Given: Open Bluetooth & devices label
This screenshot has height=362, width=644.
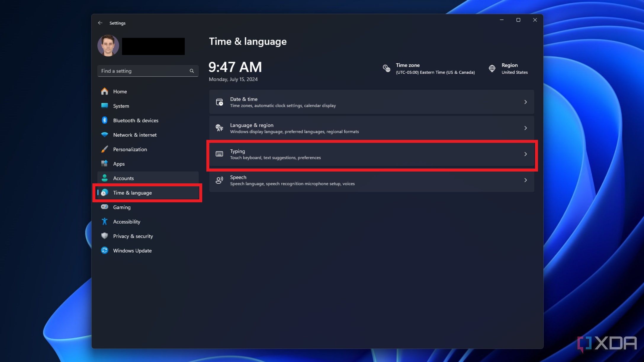Looking at the screenshot, I should pyautogui.click(x=136, y=120).
